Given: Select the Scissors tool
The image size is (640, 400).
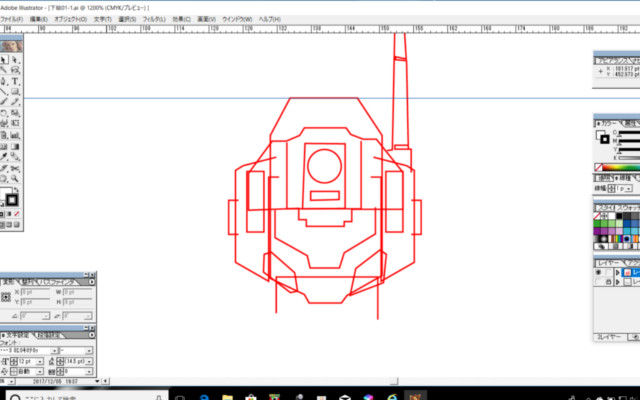Looking at the screenshot, I should point(15,168).
